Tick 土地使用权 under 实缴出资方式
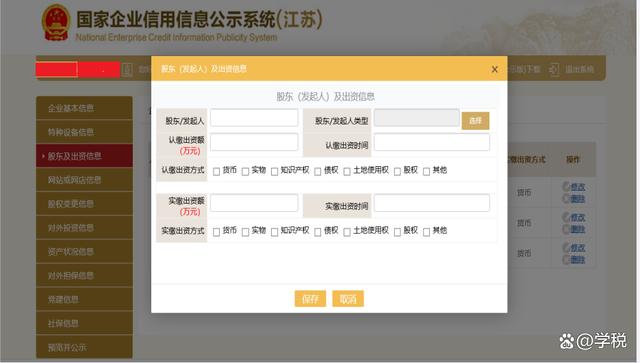Viewport: 640px width, 363px height. point(347,232)
